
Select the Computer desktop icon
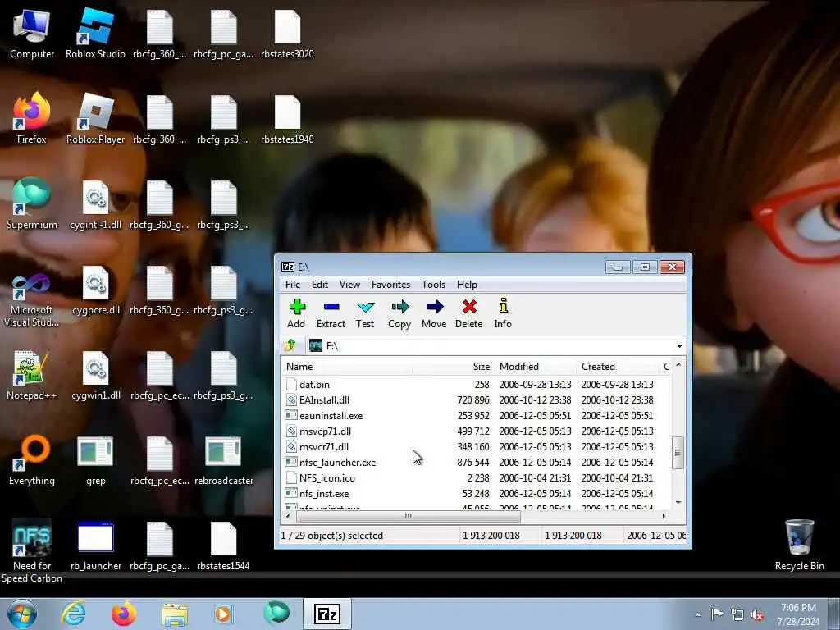[32, 33]
